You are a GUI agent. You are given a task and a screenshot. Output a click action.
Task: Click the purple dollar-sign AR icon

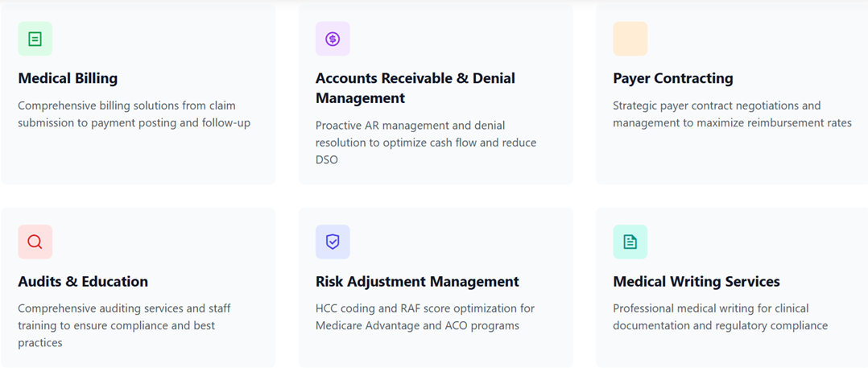point(333,39)
